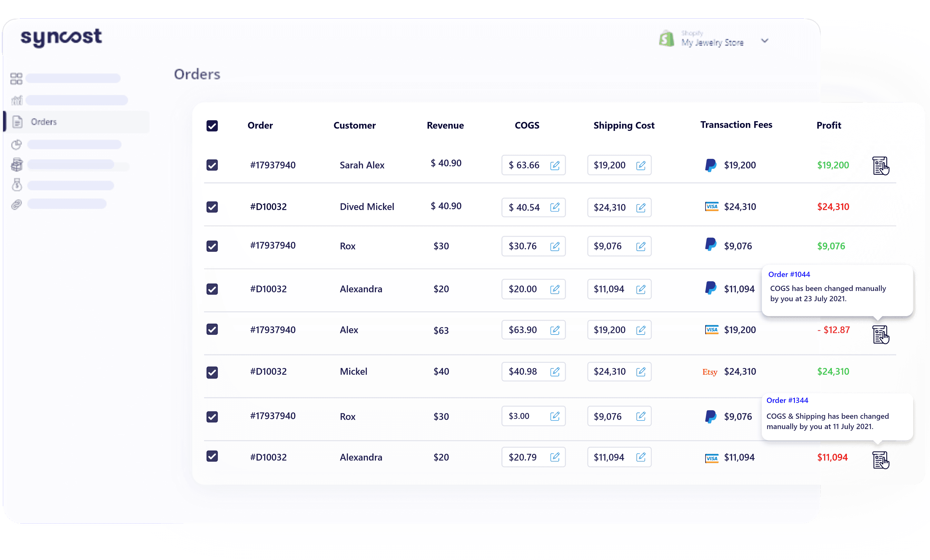This screenshot has width=930, height=560.
Task: Click the Order #1044 tooltip link
Action: click(789, 275)
